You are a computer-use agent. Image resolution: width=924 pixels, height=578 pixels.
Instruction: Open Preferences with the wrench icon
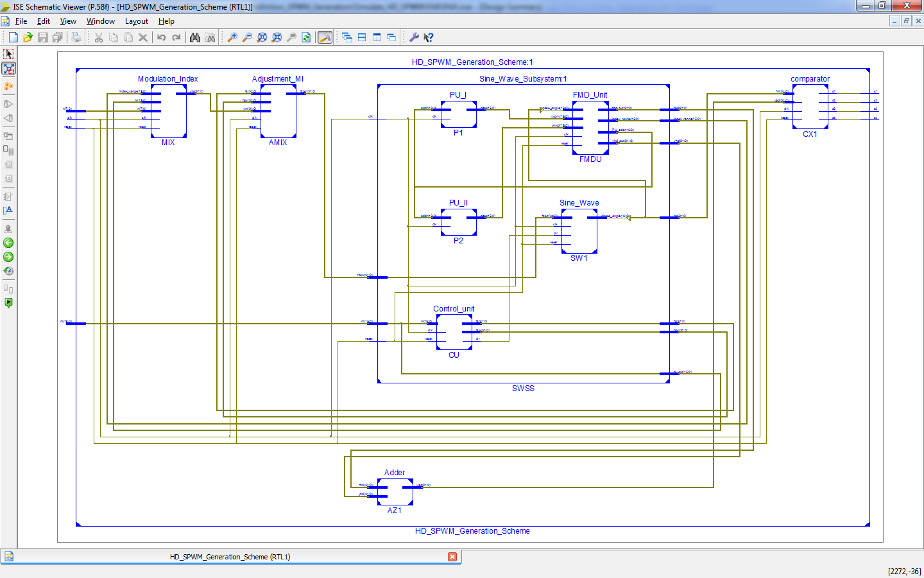414,37
